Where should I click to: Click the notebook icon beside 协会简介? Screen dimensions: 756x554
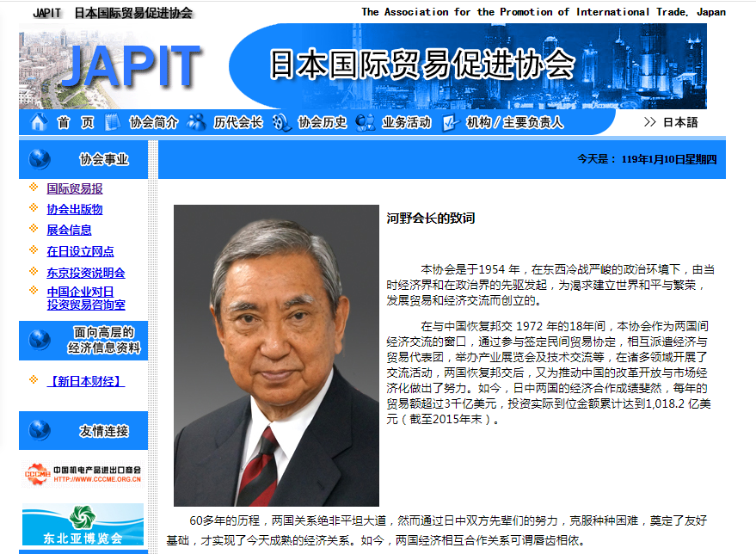(113, 122)
